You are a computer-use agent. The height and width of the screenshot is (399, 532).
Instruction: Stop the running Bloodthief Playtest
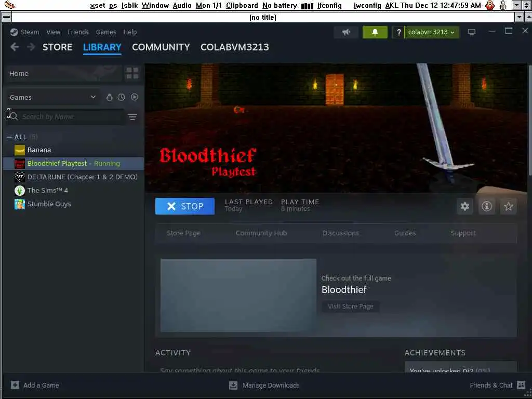click(185, 206)
